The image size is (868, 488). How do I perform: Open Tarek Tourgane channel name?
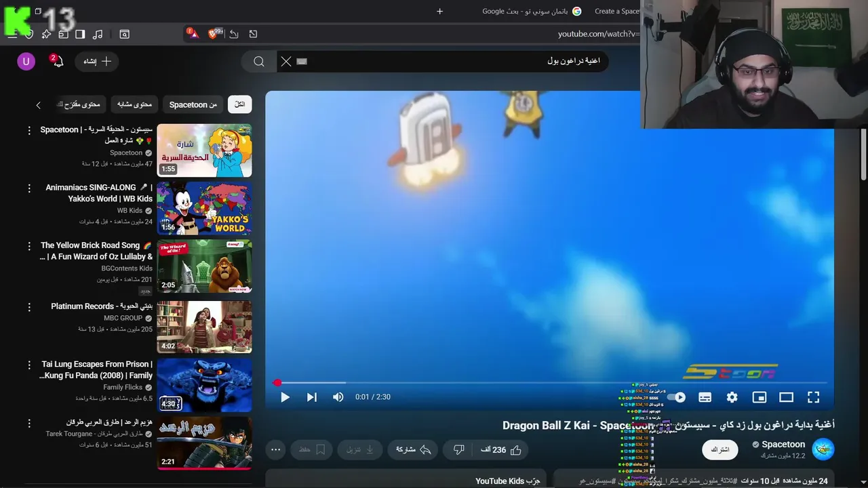(x=94, y=434)
